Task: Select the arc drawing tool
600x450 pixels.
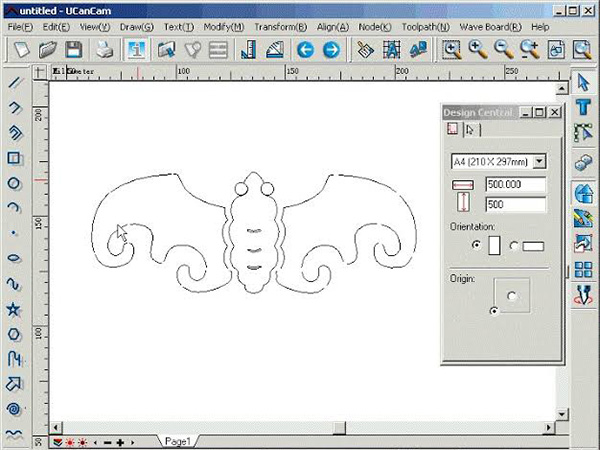Action: (14, 207)
